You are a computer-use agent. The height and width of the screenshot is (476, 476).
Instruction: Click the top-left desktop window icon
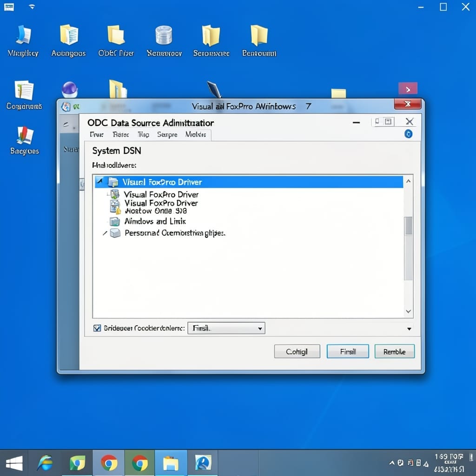[9, 7]
